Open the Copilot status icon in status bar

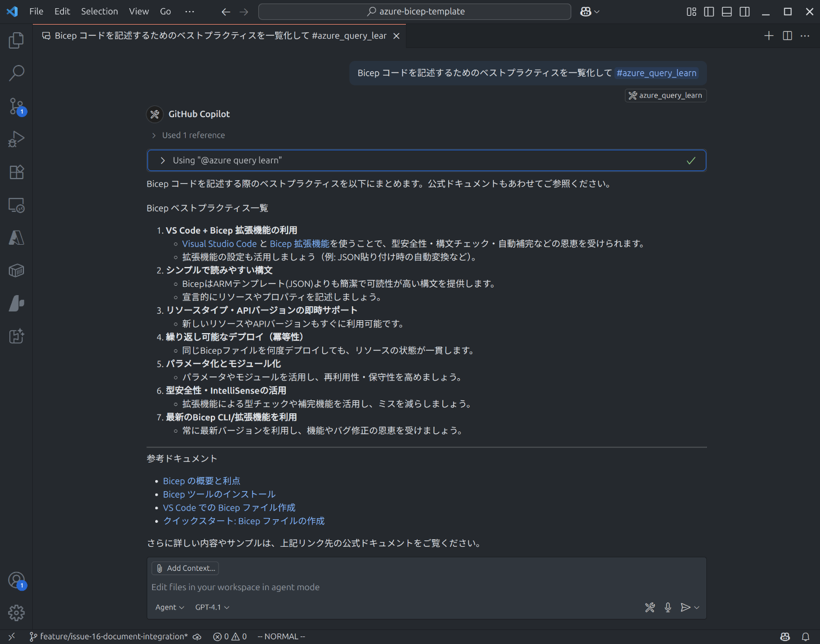pyautogui.click(x=785, y=636)
